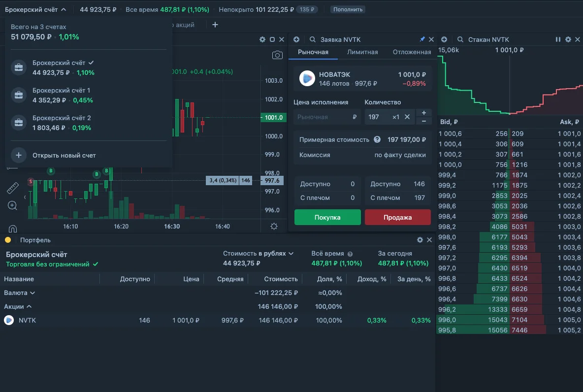583x392 pixels.
Task: Pause the Стакан NVTK order book
Action: point(558,39)
